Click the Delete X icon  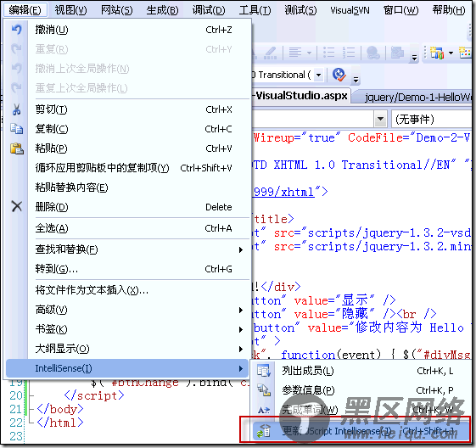point(17,207)
